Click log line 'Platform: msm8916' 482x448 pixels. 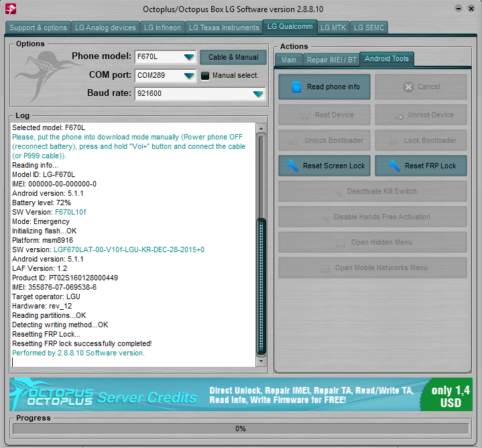tap(42, 240)
